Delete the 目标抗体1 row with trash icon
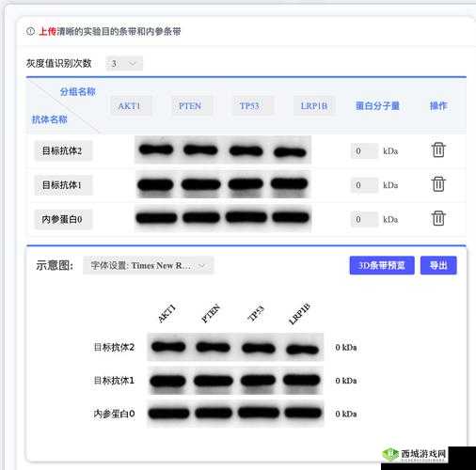476x470 pixels. point(438,184)
